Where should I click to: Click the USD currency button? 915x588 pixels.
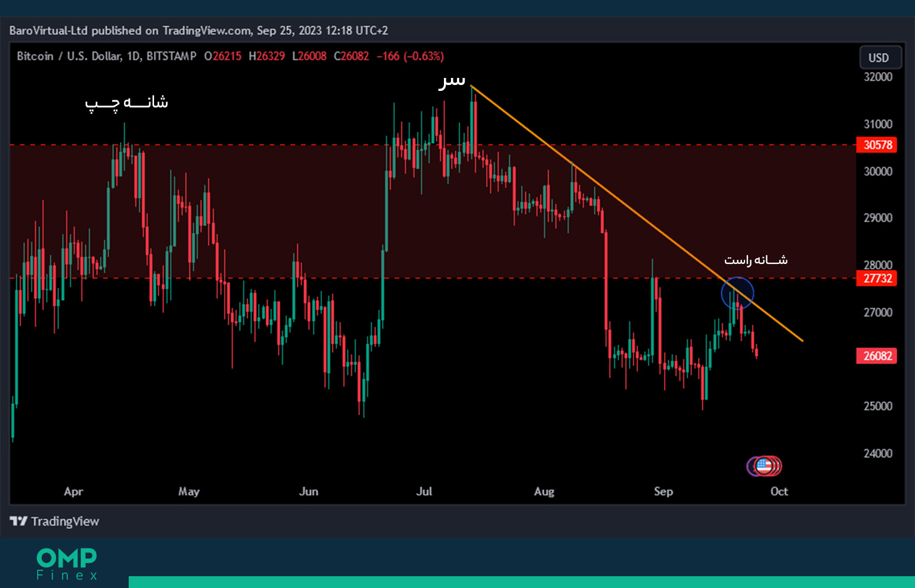pos(880,57)
